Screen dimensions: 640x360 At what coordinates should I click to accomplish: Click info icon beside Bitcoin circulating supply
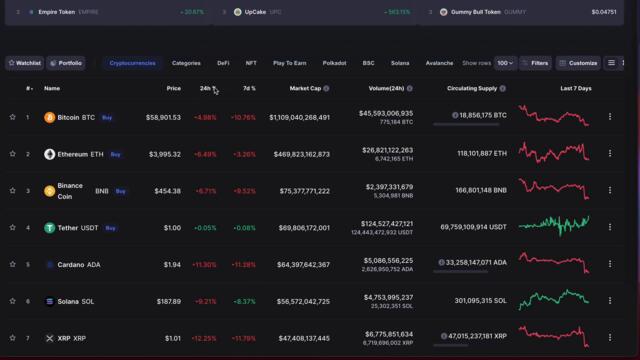(x=455, y=116)
